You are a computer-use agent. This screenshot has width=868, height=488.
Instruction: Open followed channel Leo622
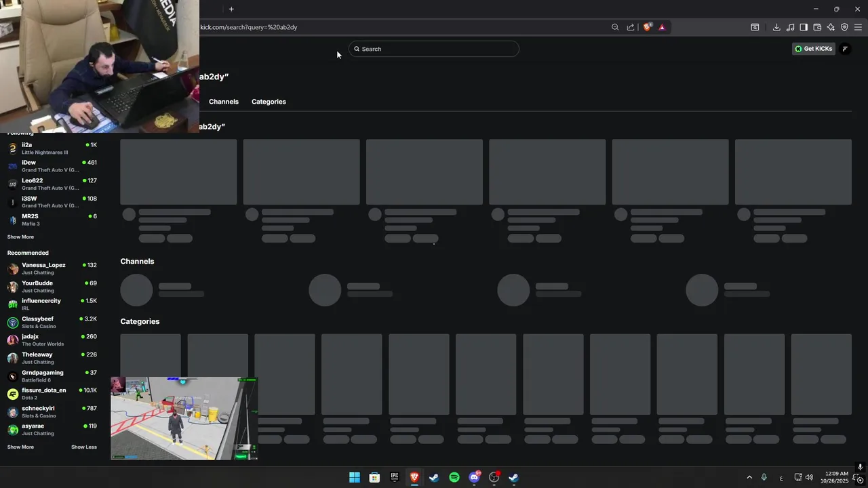[52, 184]
